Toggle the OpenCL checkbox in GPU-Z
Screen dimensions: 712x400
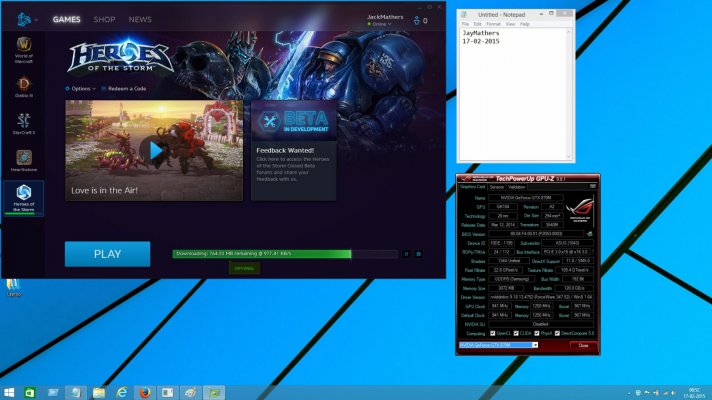coord(493,333)
